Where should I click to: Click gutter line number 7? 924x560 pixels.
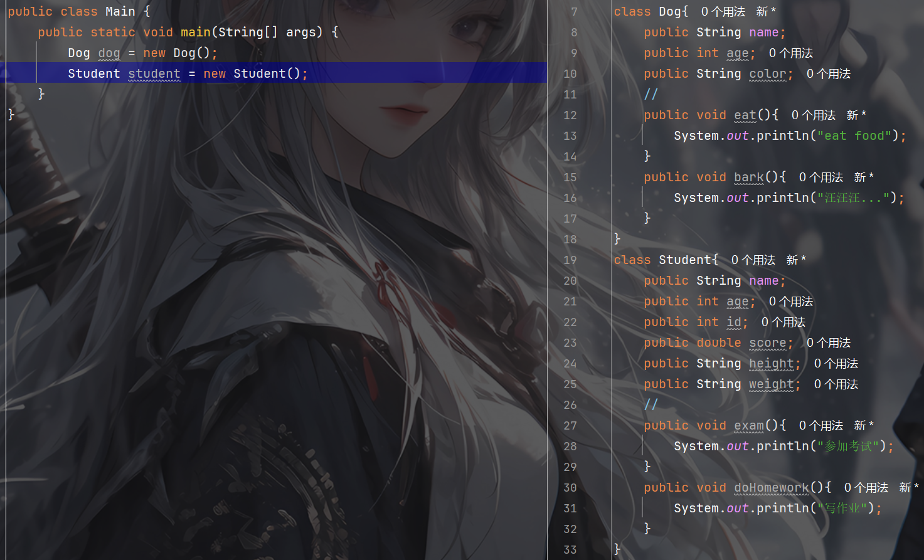[x=573, y=11]
